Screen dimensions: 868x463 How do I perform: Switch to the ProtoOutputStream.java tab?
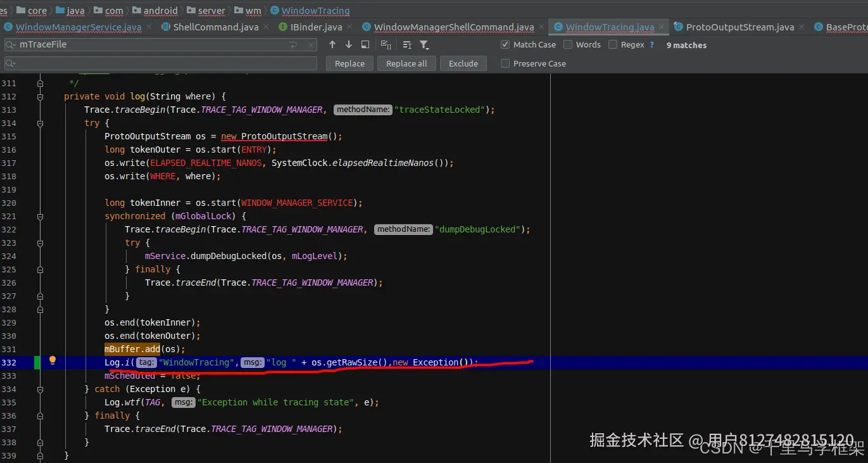[x=739, y=27]
